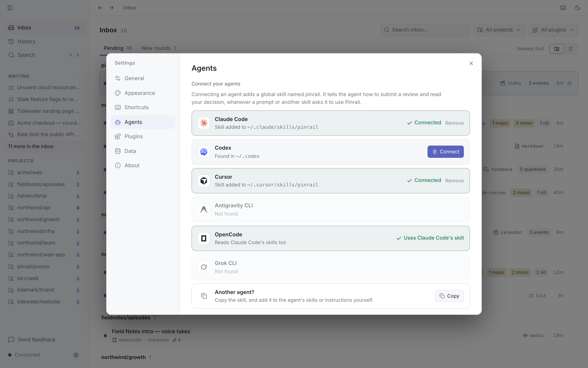Switch to flat list view toggle
The height and width of the screenshot is (368, 588).
(570, 49)
